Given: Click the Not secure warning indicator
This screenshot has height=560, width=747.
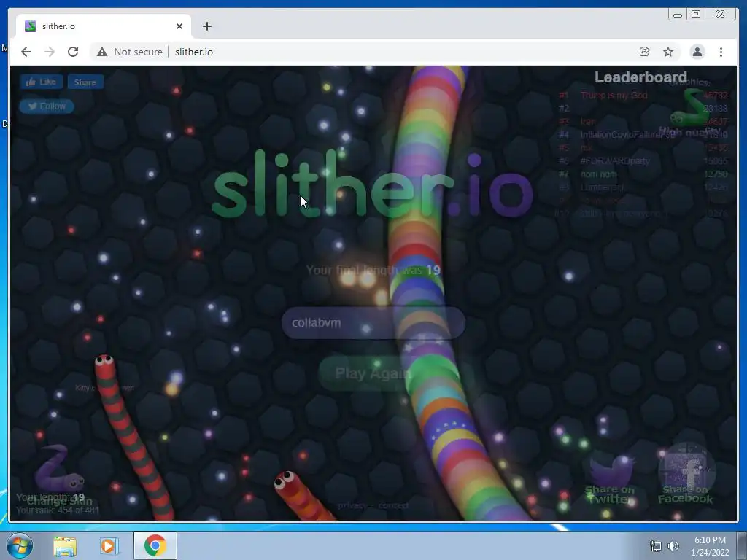Looking at the screenshot, I should pyautogui.click(x=130, y=52).
